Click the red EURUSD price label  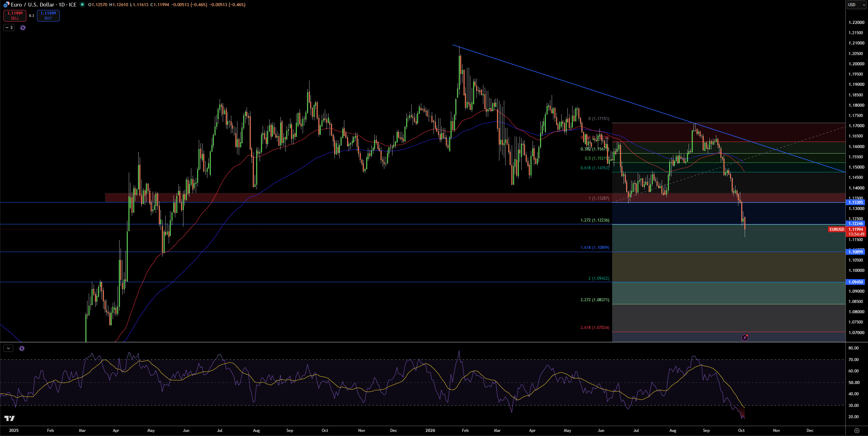[x=837, y=229]
